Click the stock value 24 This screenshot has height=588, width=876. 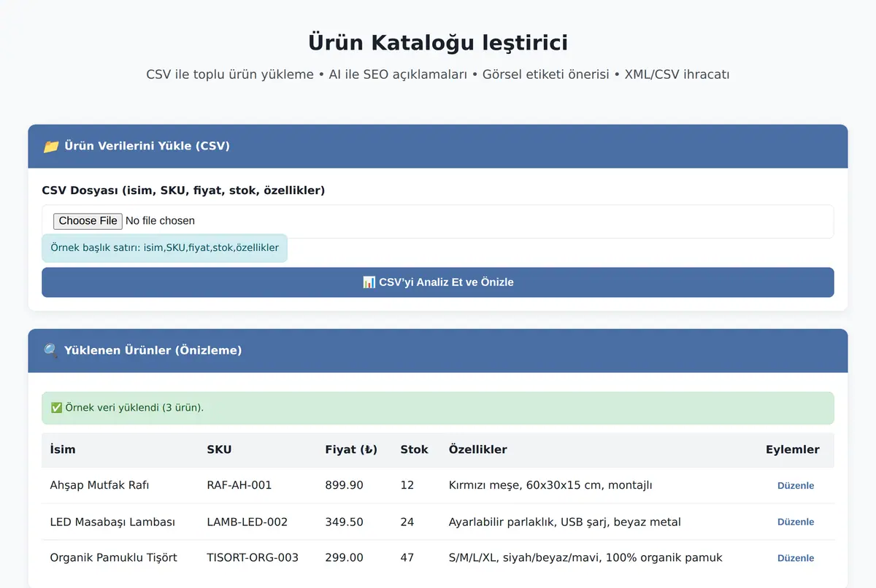click(x=407, y=522)
